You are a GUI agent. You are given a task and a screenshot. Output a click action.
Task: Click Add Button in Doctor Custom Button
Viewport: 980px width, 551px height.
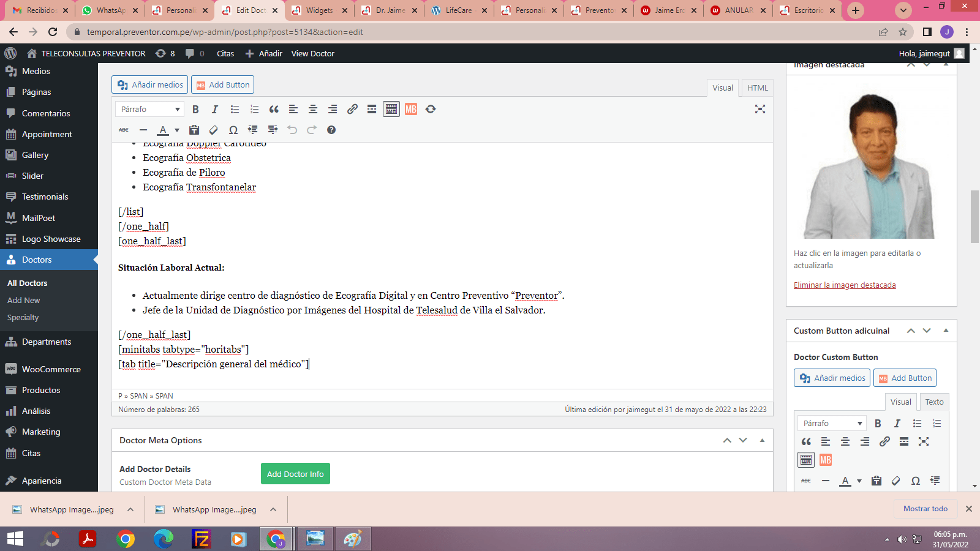click(x=905, y=378)
